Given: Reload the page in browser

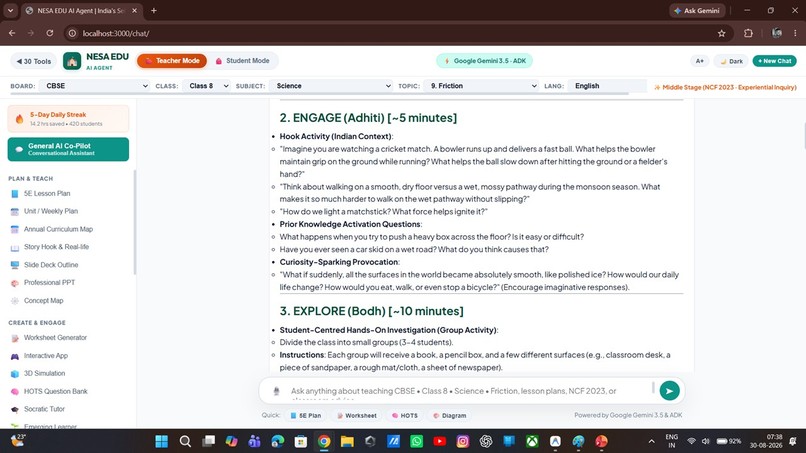Looking at the screenshot, I should point(50,33).
